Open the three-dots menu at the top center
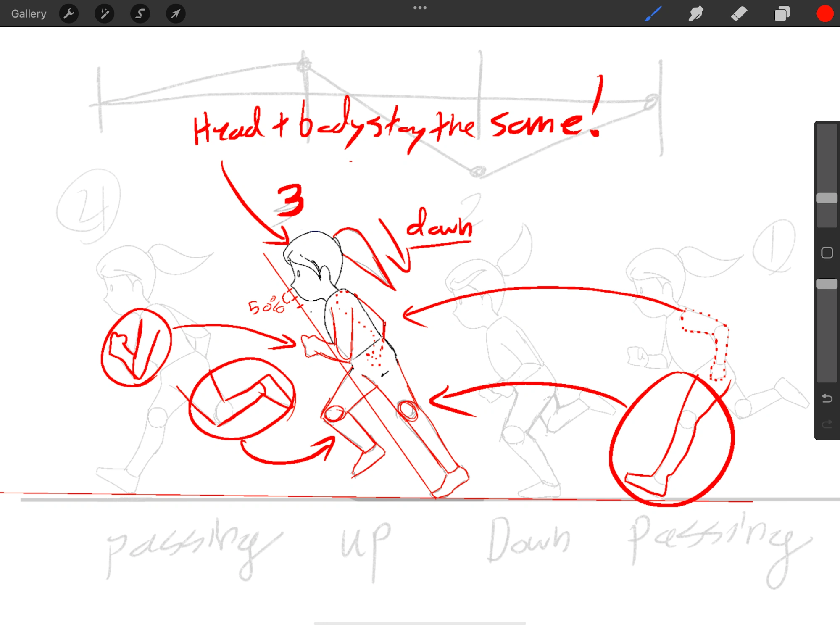The width and height of the screenshot is (840, 630). pyautogui.click(x=420, y=8)
